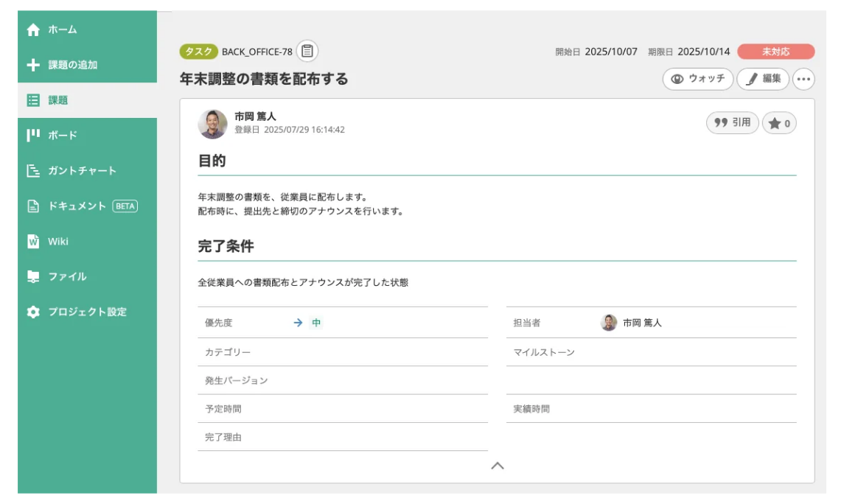The image size is (844, 504).
Task: Click the quote marks icon in 引用
Action: [721, 122]
